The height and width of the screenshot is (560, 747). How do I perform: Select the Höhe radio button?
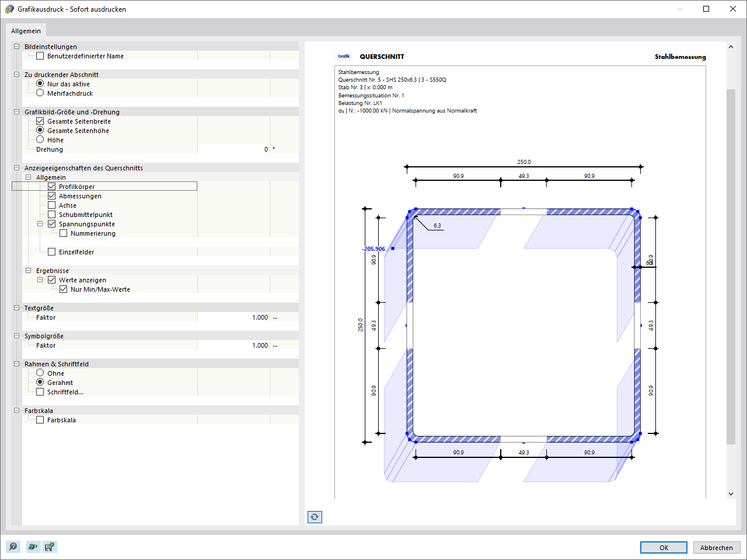coord(40,139)
